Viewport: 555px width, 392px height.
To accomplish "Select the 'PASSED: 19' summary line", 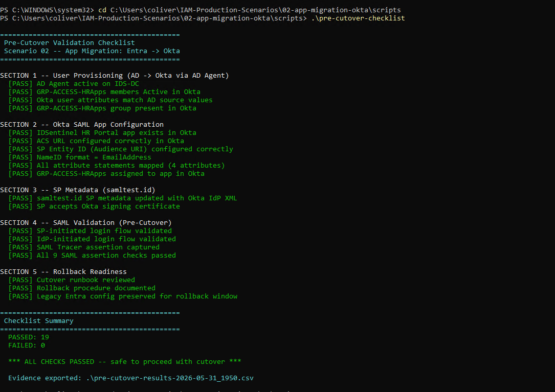I will click(29, 337).
